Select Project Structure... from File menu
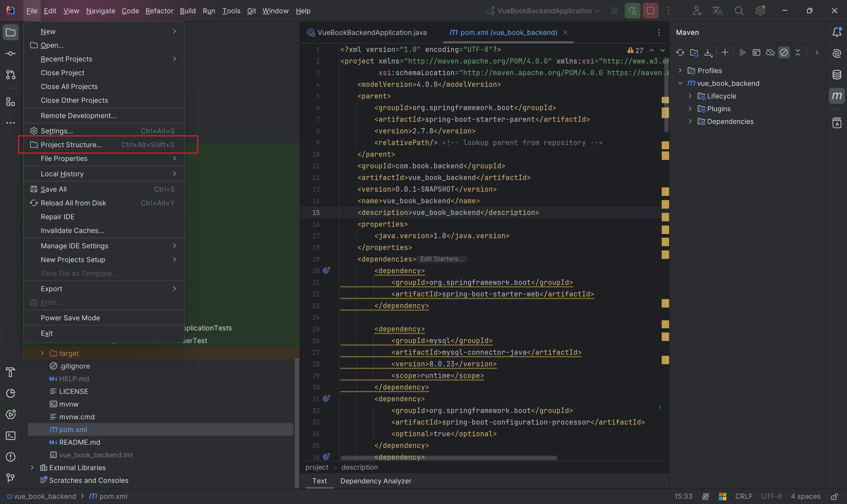 point(71,145)
